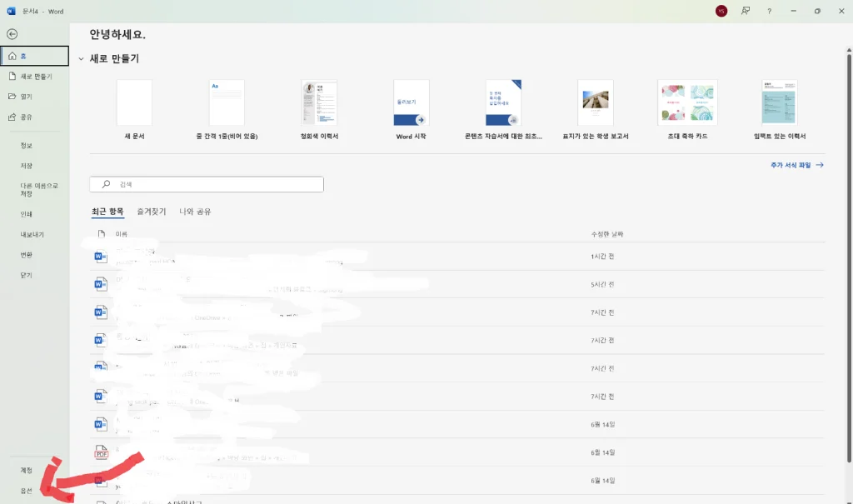The image size is (853, 504).
Task: Open the 공유 sidebar item
Action: point(35,117)
